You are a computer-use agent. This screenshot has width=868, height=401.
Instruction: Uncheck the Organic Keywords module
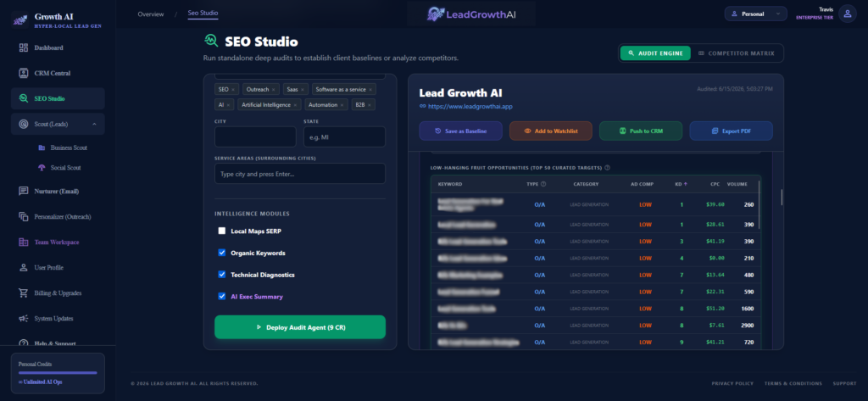[x=222, y=253]
